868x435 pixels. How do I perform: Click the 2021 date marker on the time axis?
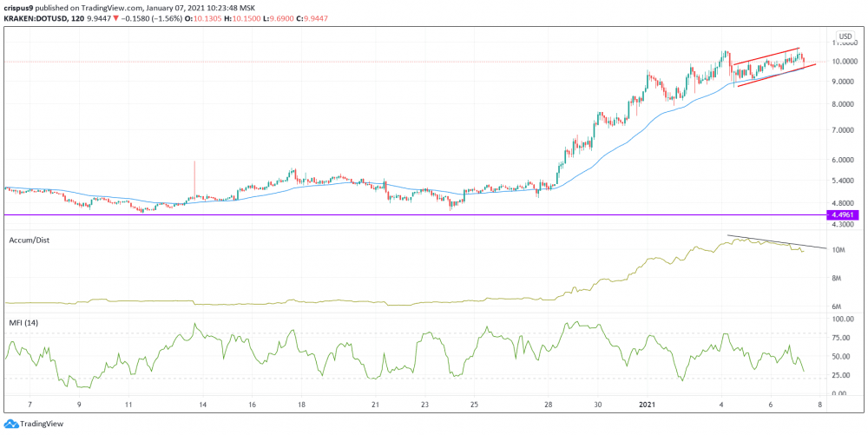click(x=648, y=405)
